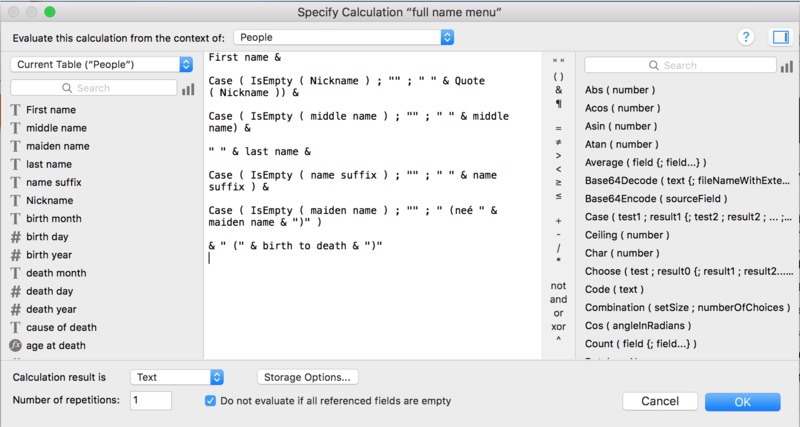Image resolution: width=800 pixels, height=427 pixels.
Task: Open the help question mark button
Action: click(745, 37)
